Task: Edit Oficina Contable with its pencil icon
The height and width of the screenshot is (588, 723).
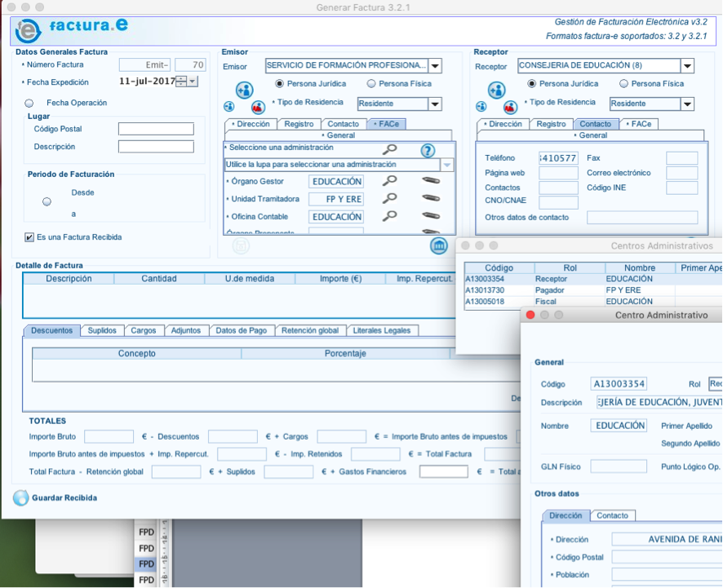Action: click(431, 215)
